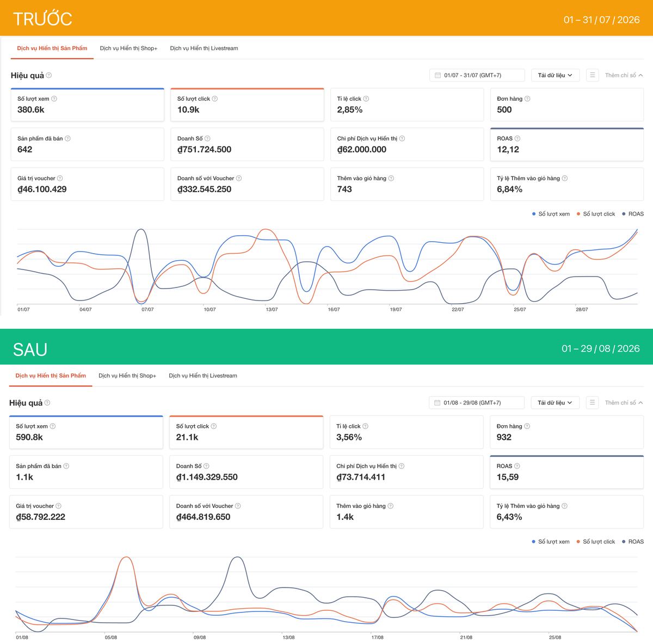Show the help tooltip for Tỷ lệ Thêm vào giỏ hàng 6,43%
This screenshot has width=653, height=644.
click(x=564, y=506)
